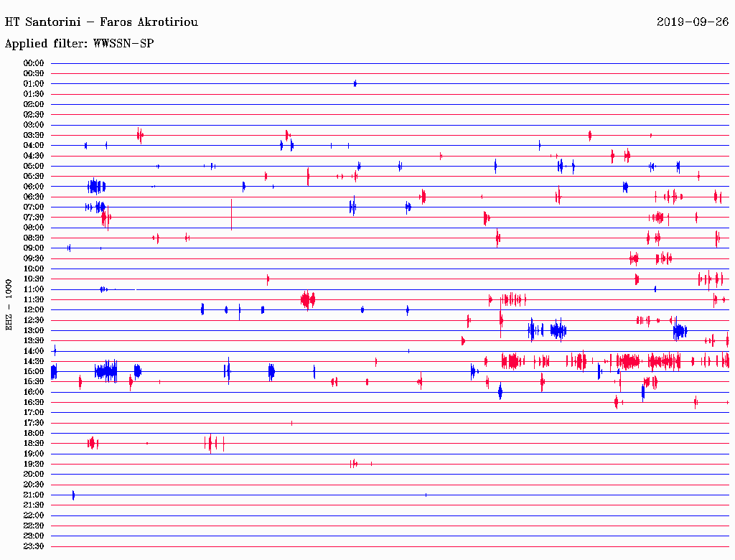Select the 14:00 time label
Viewport: 735px width, 560px height.
pos(34,351)
